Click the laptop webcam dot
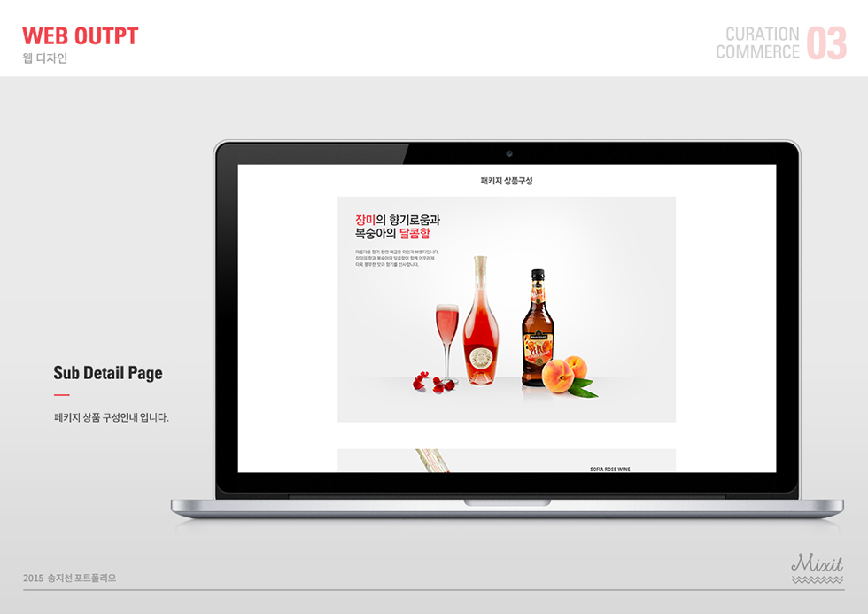The height and width of the screenshot is (614, 868). click(x=508, y=153)
